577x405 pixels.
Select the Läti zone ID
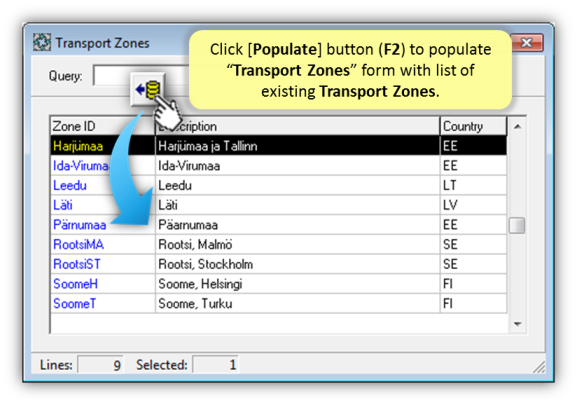pos(63,205)
